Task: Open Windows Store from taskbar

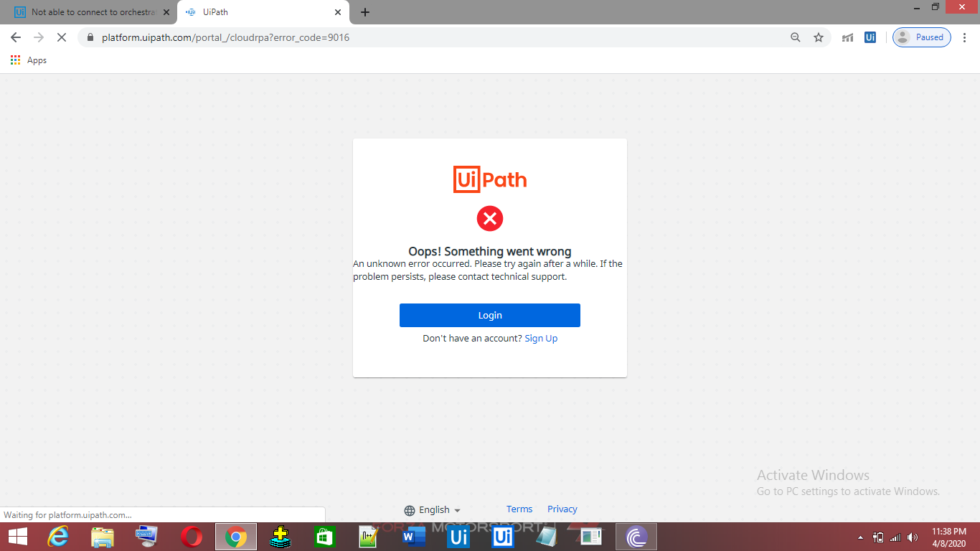Action: pyautogui.click(x=325, y=537)
